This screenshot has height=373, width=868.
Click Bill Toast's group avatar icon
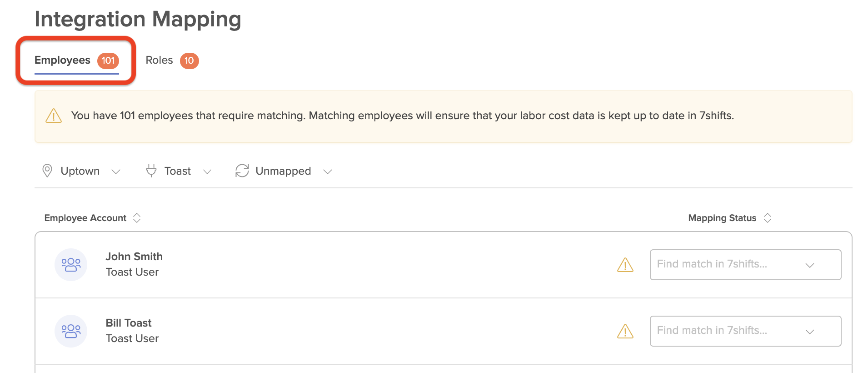71,331
